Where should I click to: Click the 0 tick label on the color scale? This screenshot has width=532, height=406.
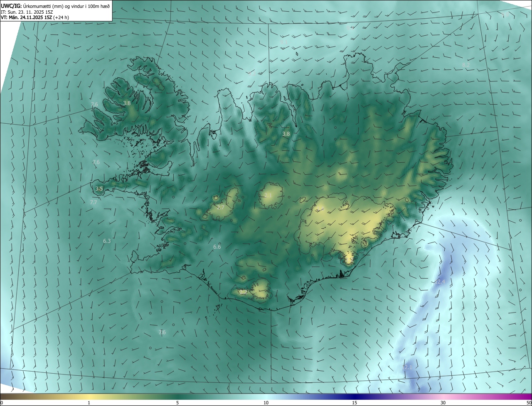(x=2, y=403)
